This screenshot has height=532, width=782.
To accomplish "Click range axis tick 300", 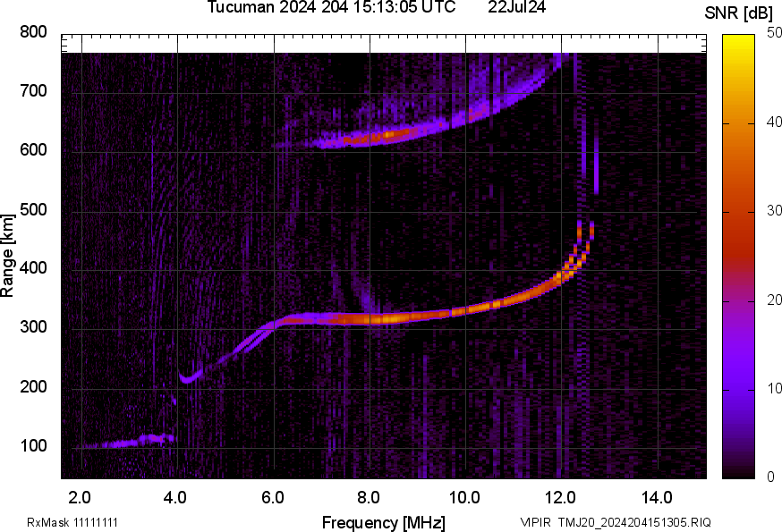I will pyautogui.click(x=33, y=327).
